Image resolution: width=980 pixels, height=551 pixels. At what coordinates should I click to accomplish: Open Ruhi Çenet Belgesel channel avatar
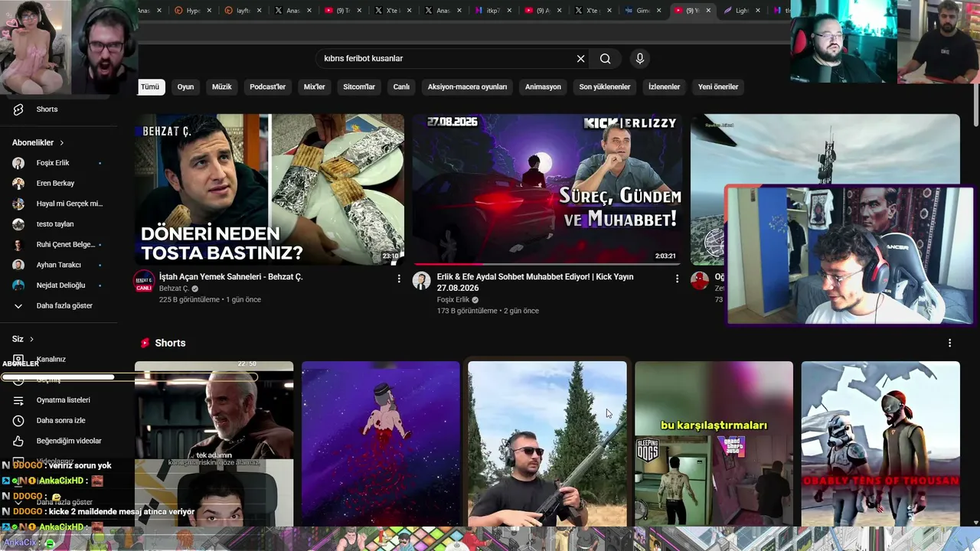tap(18, 245)
